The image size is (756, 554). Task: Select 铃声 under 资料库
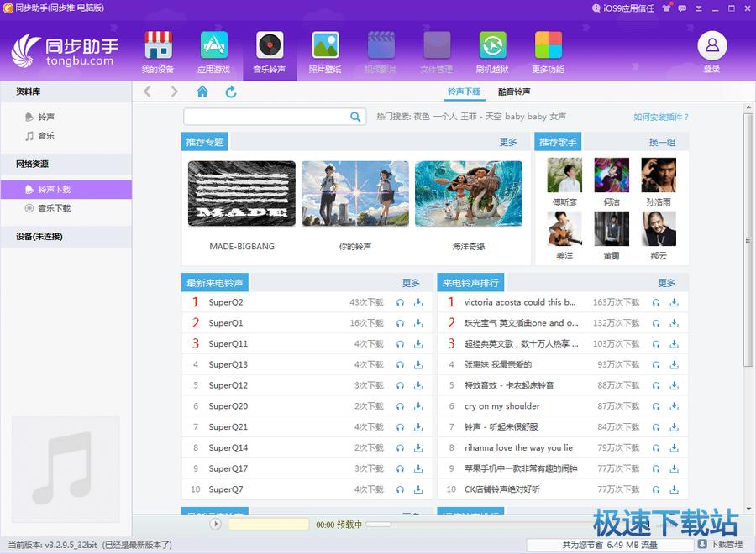pos(46,117)
